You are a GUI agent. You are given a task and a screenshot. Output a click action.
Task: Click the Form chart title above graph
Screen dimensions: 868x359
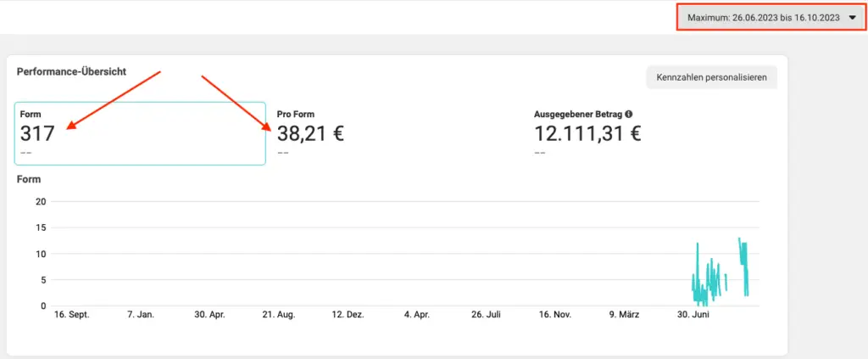(29, 180)
